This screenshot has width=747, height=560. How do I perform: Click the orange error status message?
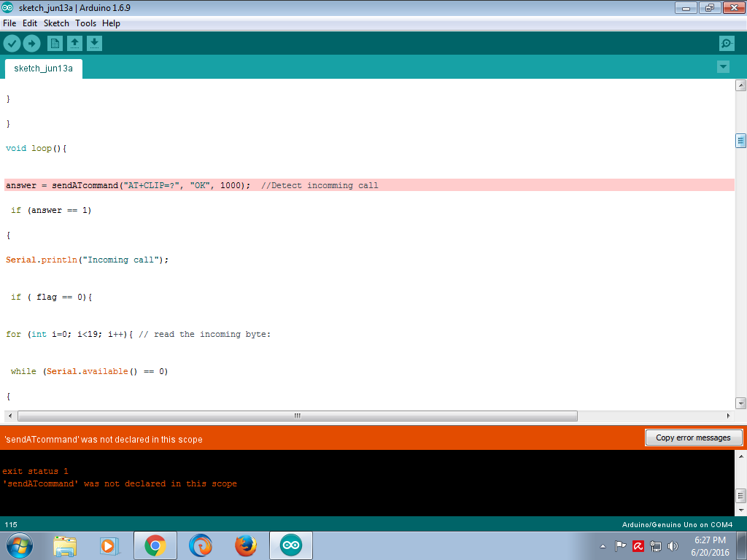coord(104,439)
